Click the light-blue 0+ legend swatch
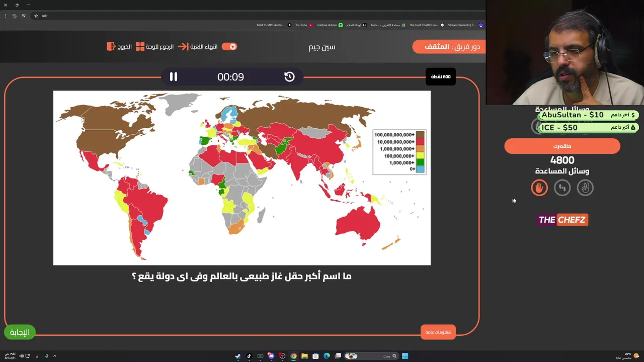 (420, 169)
